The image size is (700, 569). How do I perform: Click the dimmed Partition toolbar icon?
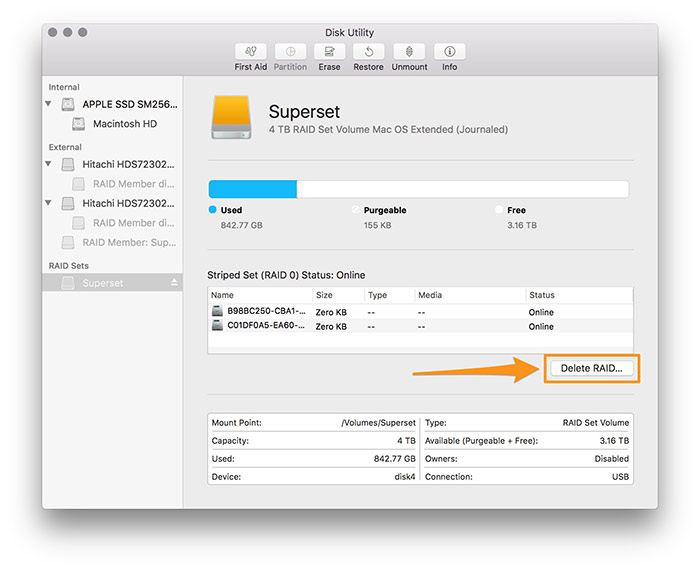tap(290, 52)
